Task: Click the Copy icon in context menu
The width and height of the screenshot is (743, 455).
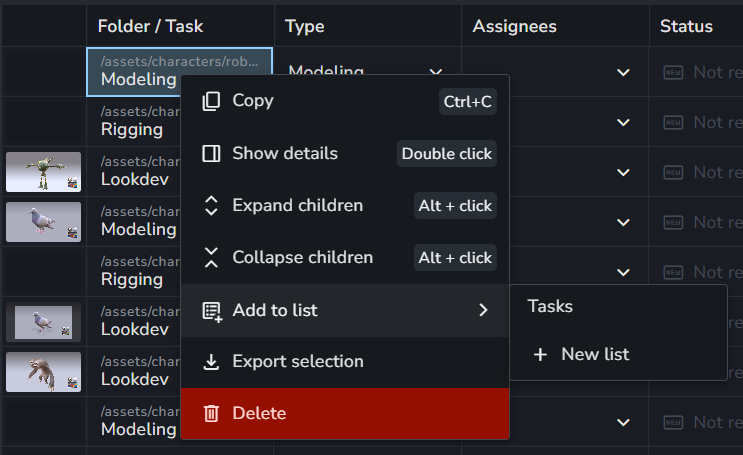Action: coord(211,101)
